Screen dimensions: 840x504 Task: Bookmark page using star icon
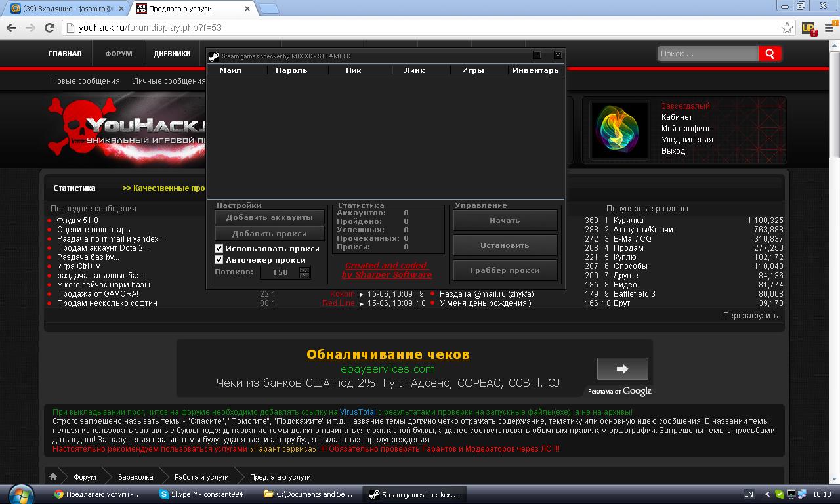(x=787, y=28)
